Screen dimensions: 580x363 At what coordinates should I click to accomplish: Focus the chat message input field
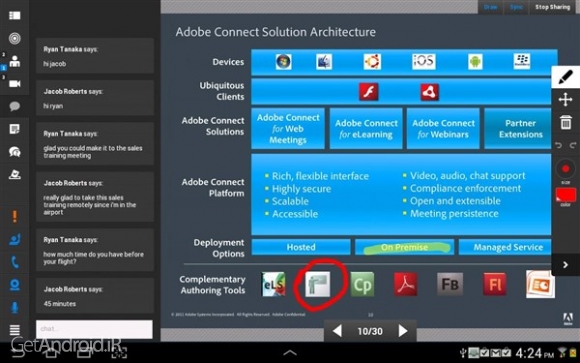pyautogui.click(x=94, y=329)
